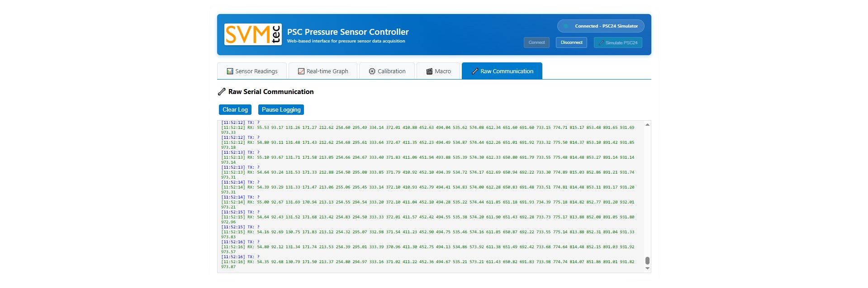Click the SVMtec logo
Image resolution: width=868 pixels, height=288 pixels.
pyautogui.click(x=253, y=34)
